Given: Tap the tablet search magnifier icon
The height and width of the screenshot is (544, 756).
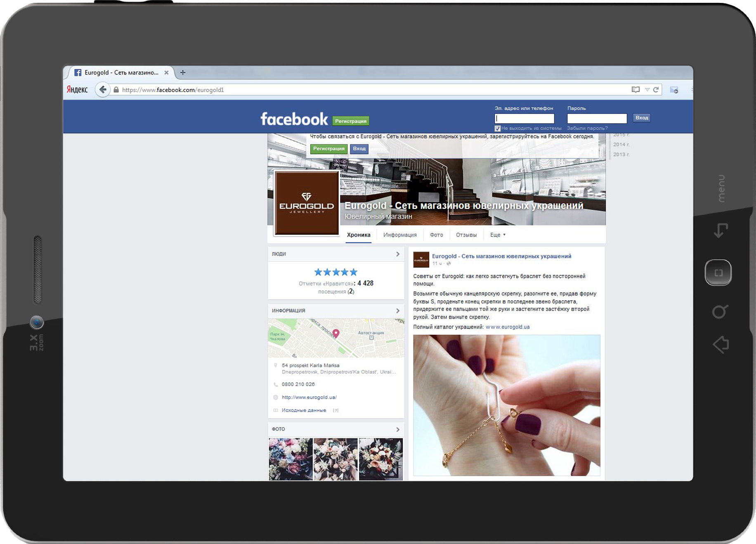Looking at the screenshot, I should (x=720, y=312).
